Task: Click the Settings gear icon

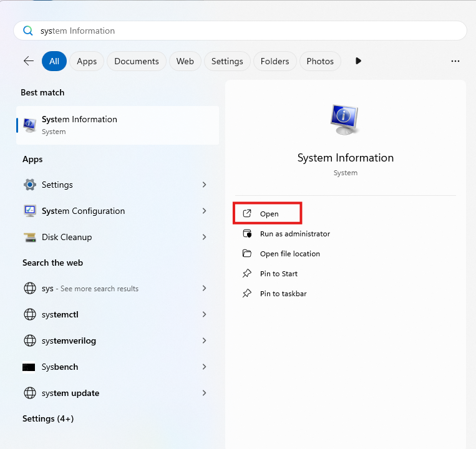Action: click(x=29, y=185)
